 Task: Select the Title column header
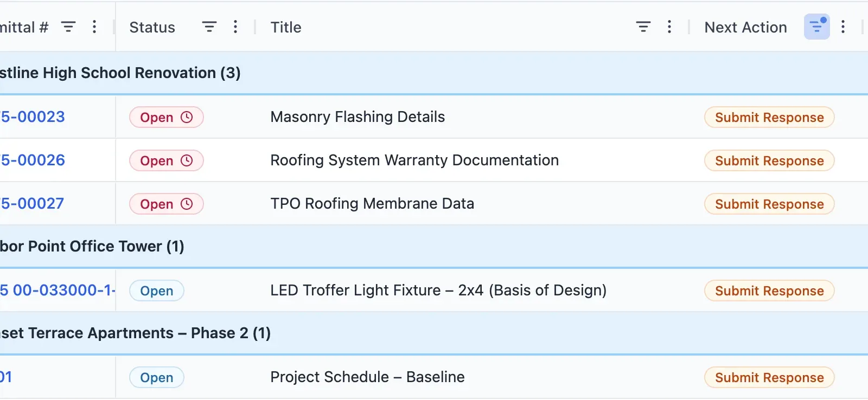click(x=286, y=27)
